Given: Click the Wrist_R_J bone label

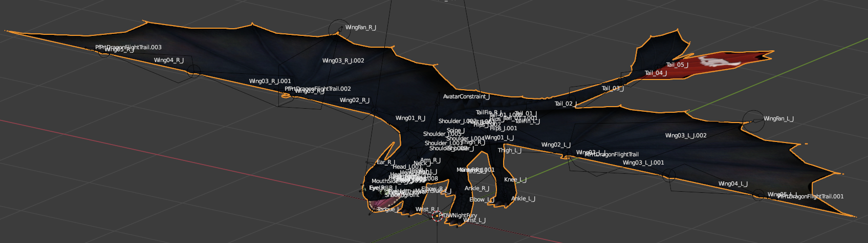Looking at the screenshot, I should pos(427,210).
